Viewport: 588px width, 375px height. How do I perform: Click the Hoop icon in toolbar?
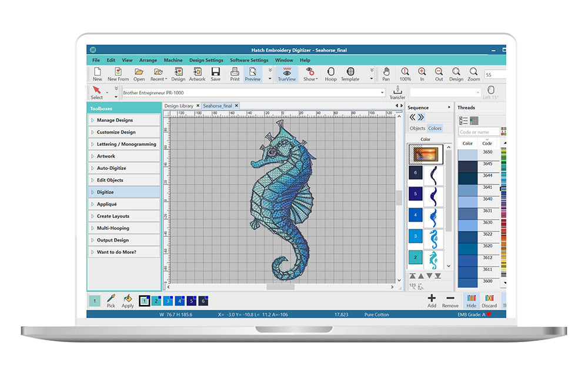point(330,73)
